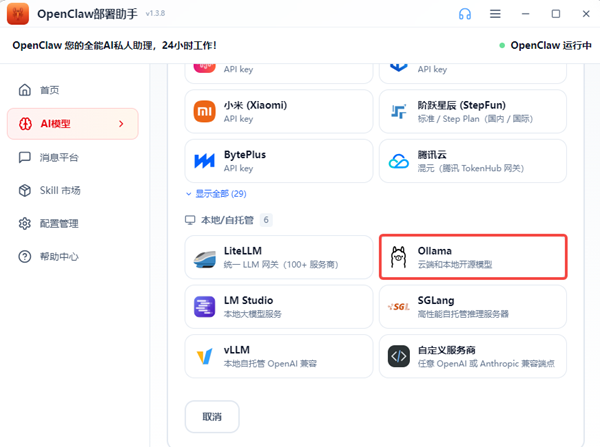
Task: Click the Xiaomi logo icon
Action: point(204,111)
